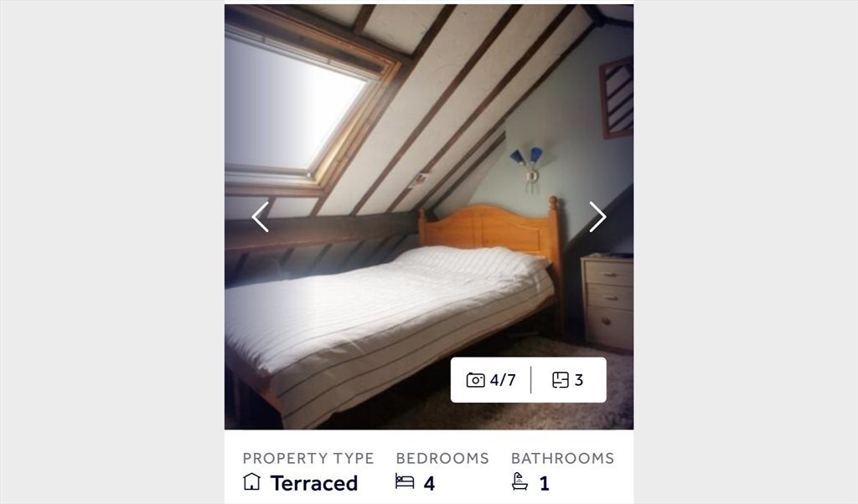This screenshot has width=858, height=504.
Task: Open the photo gallery camera icon
Action: (x=476, y=380)
